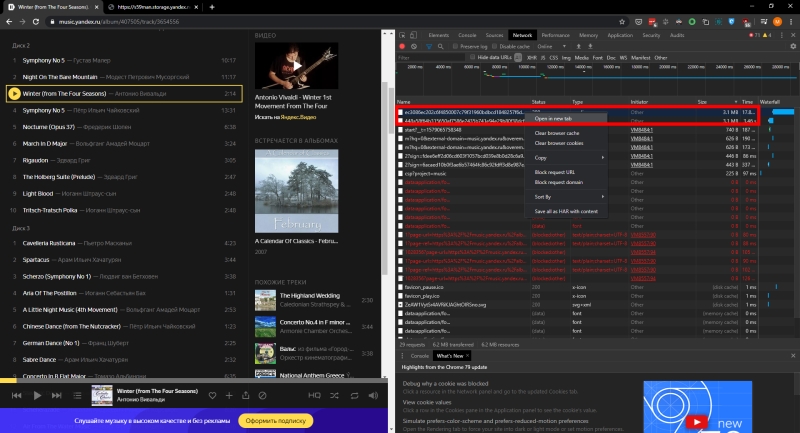This screenshot has width=800, height=433.
Task: Choose Clear browser cookies
Action: pos(566,143)
